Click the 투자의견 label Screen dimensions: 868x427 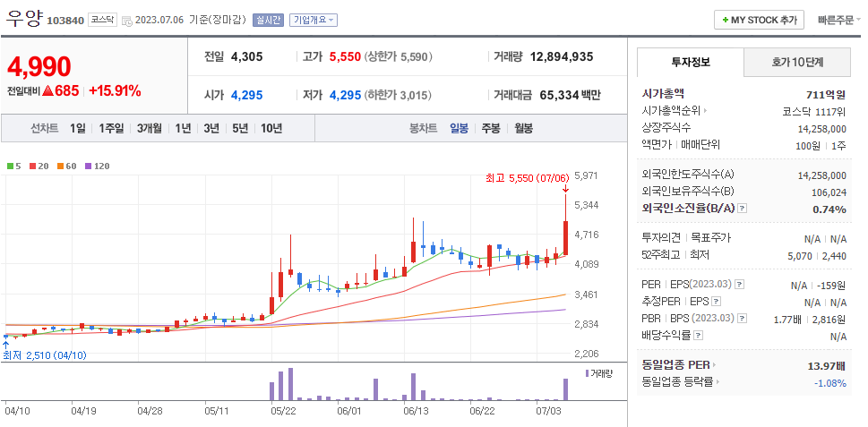coord(661,238)
